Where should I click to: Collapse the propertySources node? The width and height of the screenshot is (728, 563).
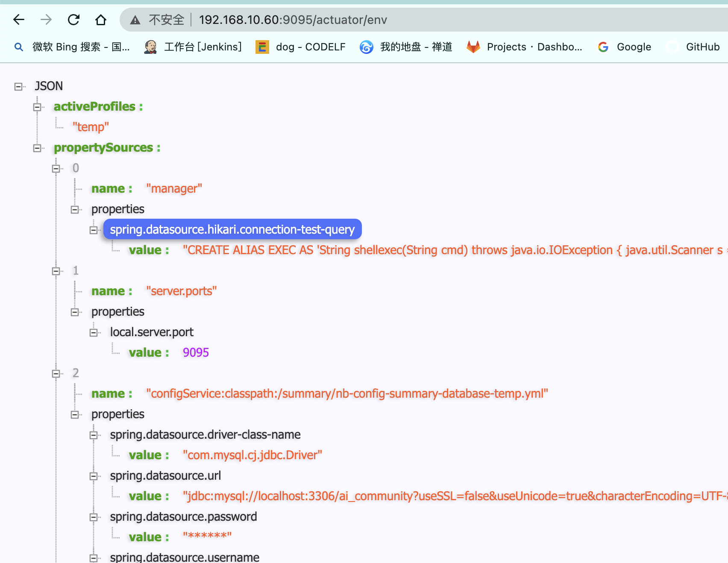(37, 148)
